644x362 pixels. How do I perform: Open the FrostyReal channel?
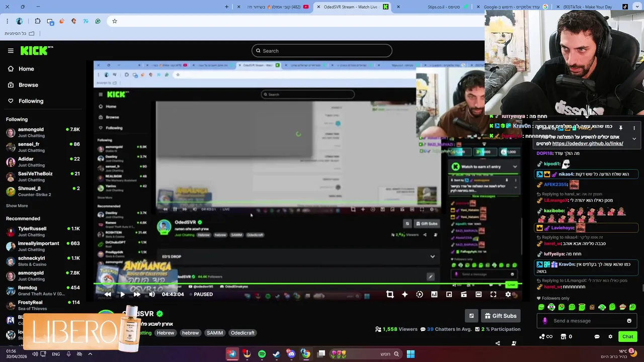[x=43, y=305]
